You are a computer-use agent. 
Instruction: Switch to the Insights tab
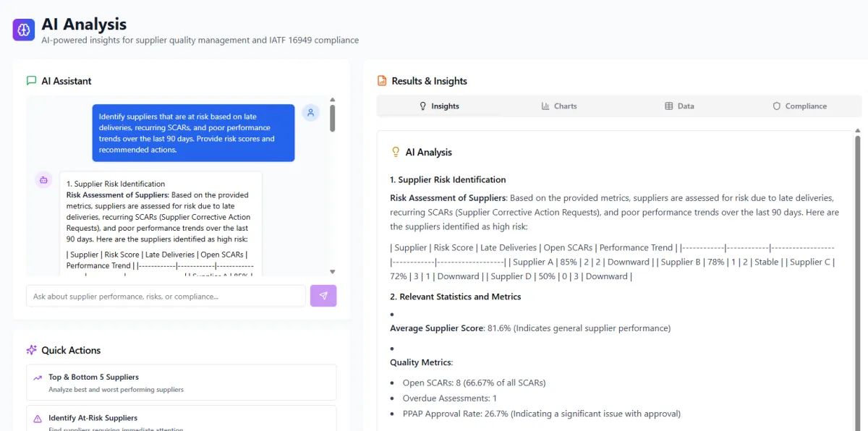[x=438, y=106]
